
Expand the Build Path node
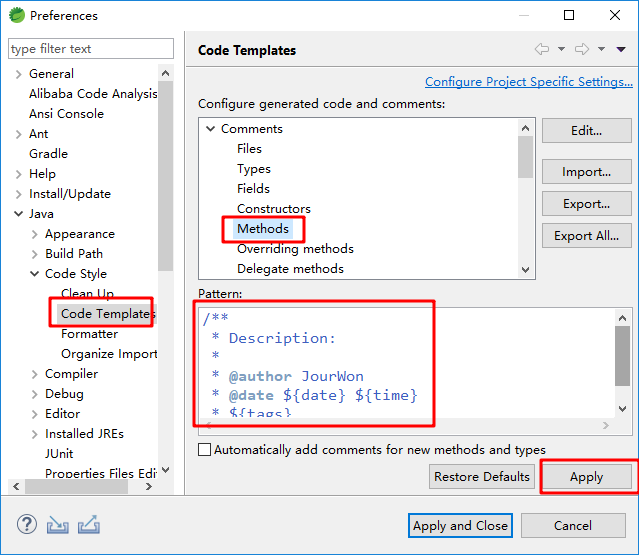coord(35,254)
